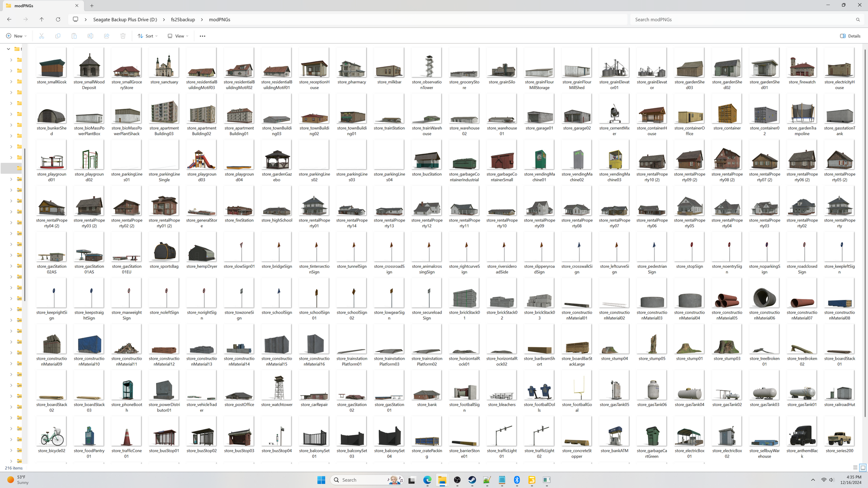Add a new tab
868x488 pixels.
point(92,6)
